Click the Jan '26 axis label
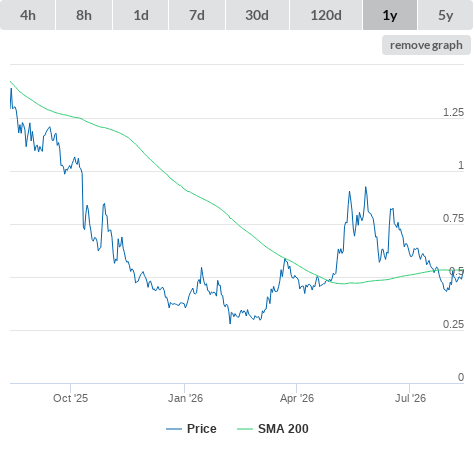The width and height of the screenshot is (474, 455). tap(185, 398)
